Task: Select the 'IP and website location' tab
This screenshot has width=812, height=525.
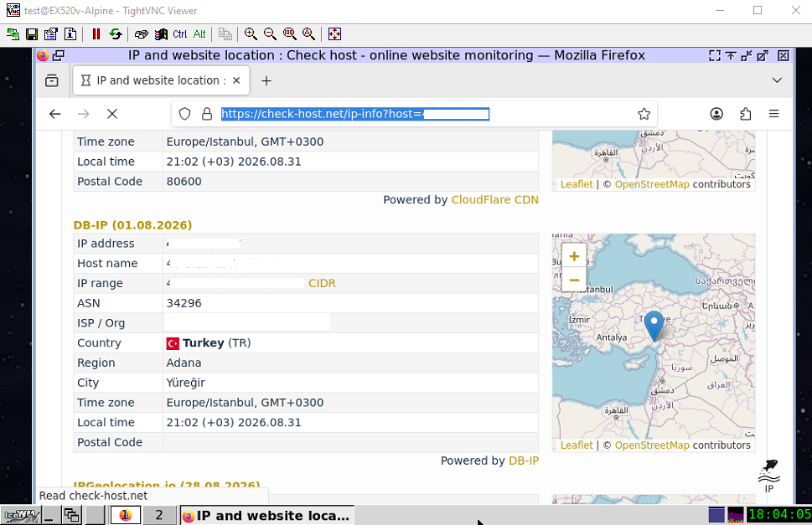Action: 161,80
